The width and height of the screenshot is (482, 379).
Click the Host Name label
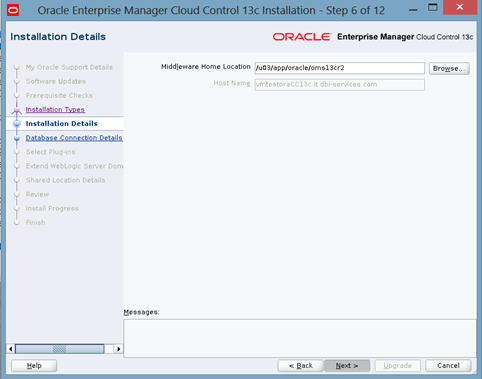point(232,83)
